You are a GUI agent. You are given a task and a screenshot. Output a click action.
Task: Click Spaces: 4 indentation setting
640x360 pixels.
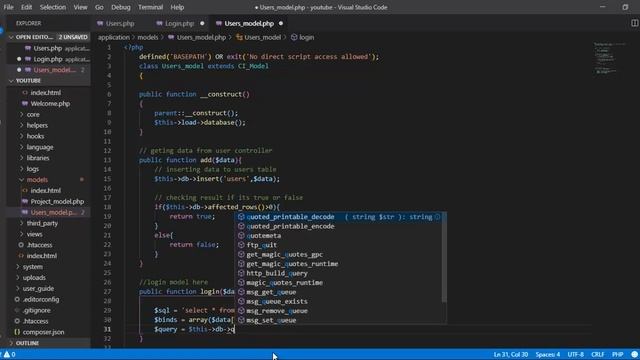click(548, 354)
